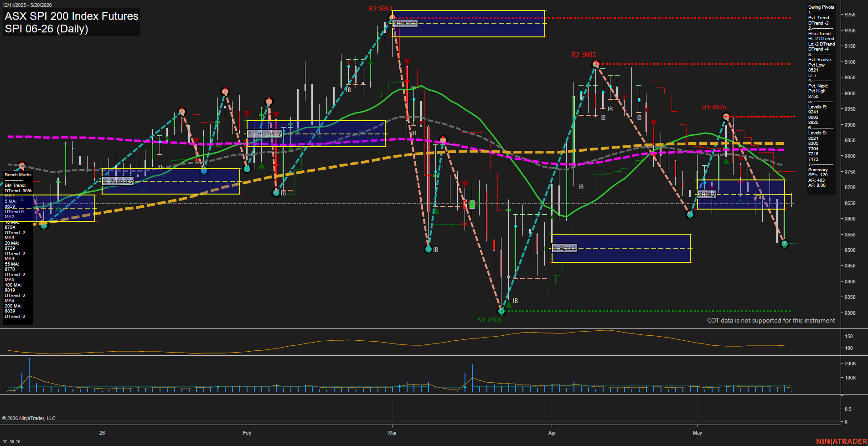Select the M:May monthly box label
The width and height of the screenshot is (868, 446).
tap(707, 194)
